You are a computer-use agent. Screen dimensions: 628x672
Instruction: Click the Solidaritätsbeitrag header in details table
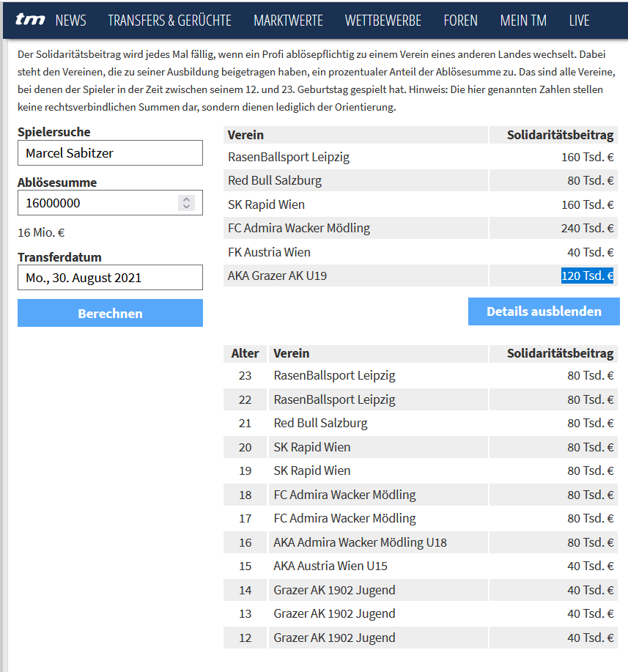(x=560, y=353)
